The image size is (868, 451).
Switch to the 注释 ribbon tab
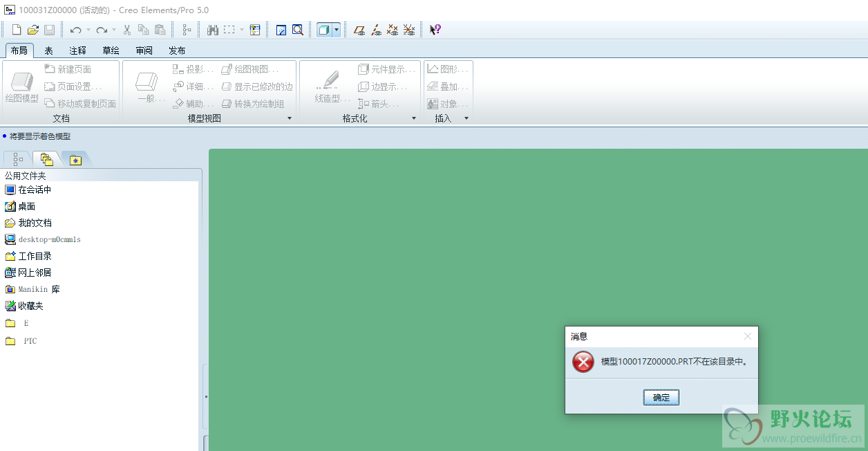(x=78, y=50)
